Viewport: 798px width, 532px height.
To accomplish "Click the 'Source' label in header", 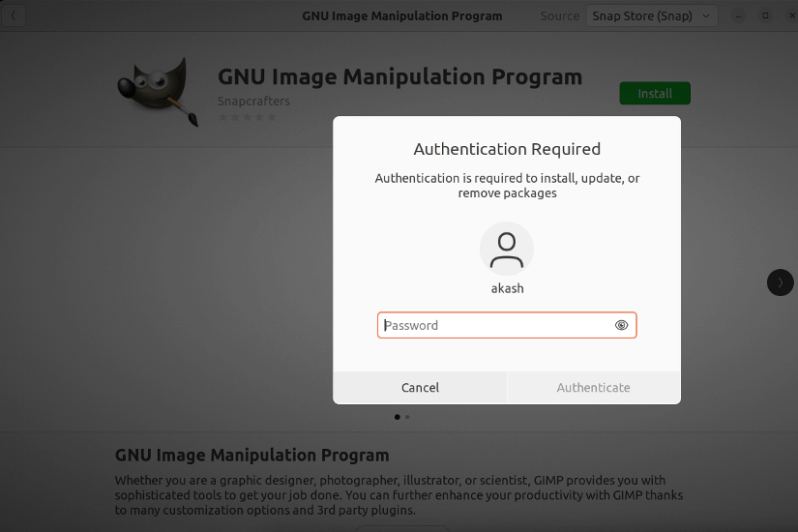I will tap(560, 16).
